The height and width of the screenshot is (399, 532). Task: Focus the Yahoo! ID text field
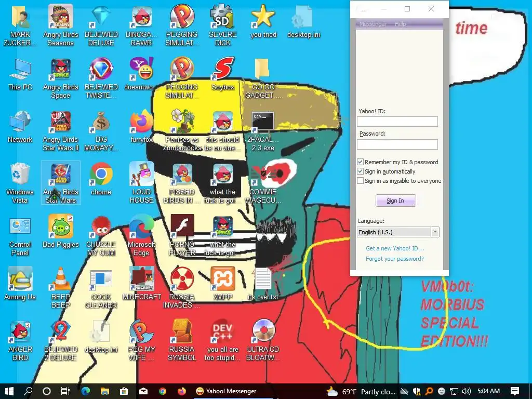[397, 122]
